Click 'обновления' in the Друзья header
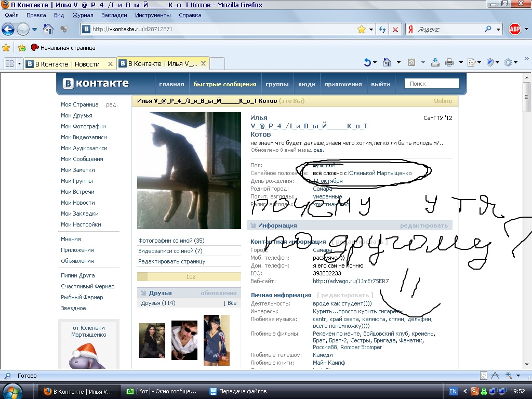The image size is (532, 399). click(x=219, y=293)
